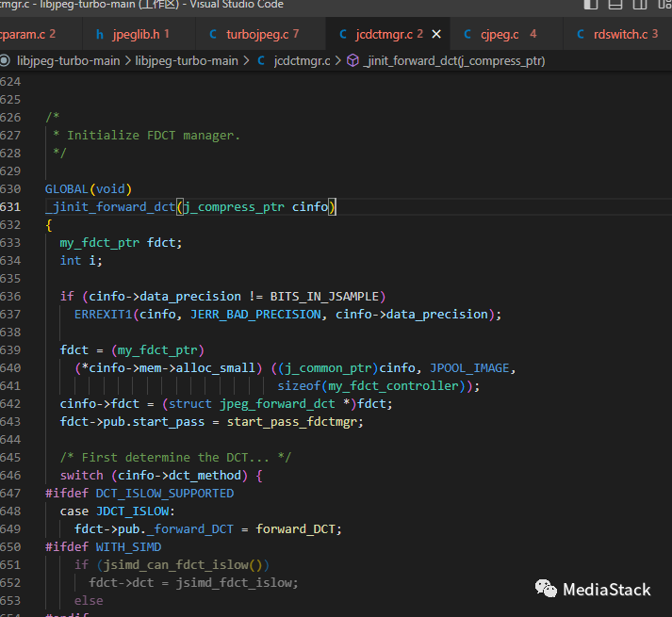Open the second libjpeg-turbo-main breadcrumb folder

187,60
